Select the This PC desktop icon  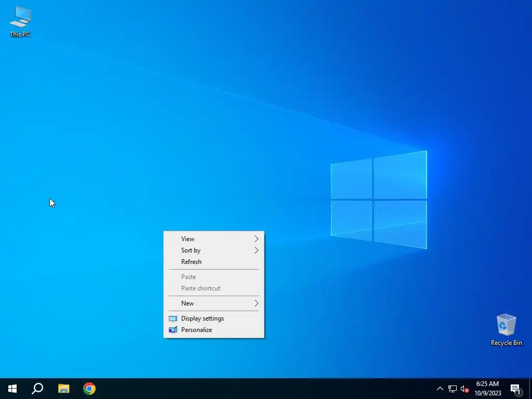20,21
